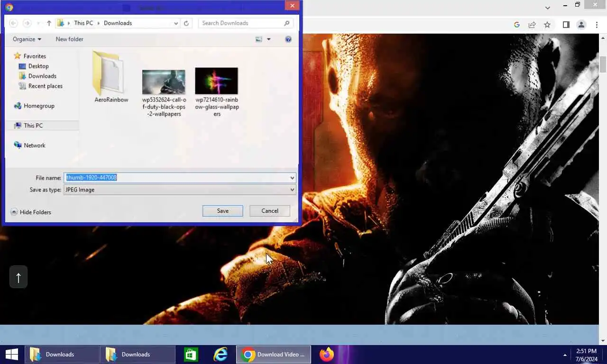The height and width of the screenshot is (364, 607).
Task: Select the call-of-duty-black-ops-2 wallpaper file
Action: 164,93
